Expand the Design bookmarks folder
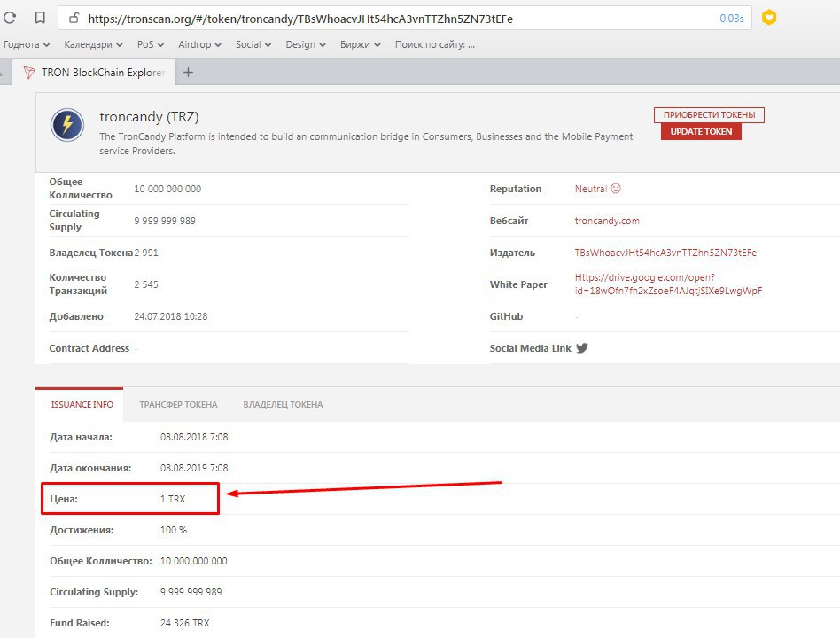Image resolution: width=840 pixels, height=638 pixels. pyautogui.click(x=306, y=44)
